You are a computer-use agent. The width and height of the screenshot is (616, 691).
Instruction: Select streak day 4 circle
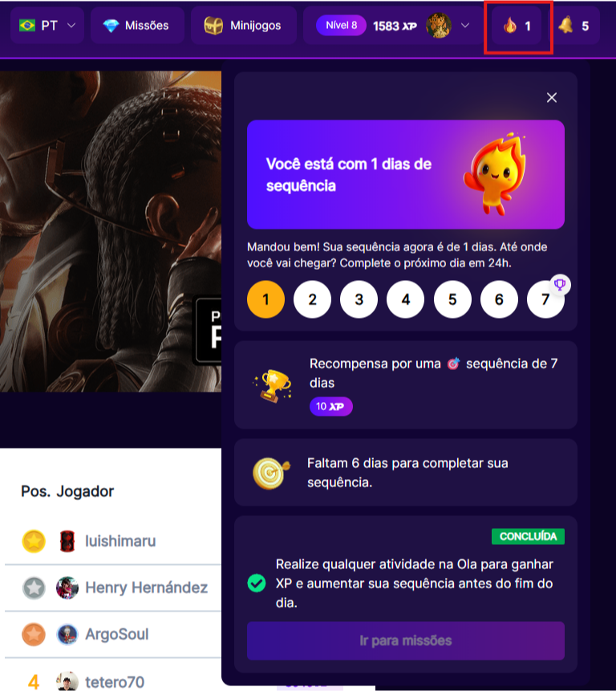406,299
